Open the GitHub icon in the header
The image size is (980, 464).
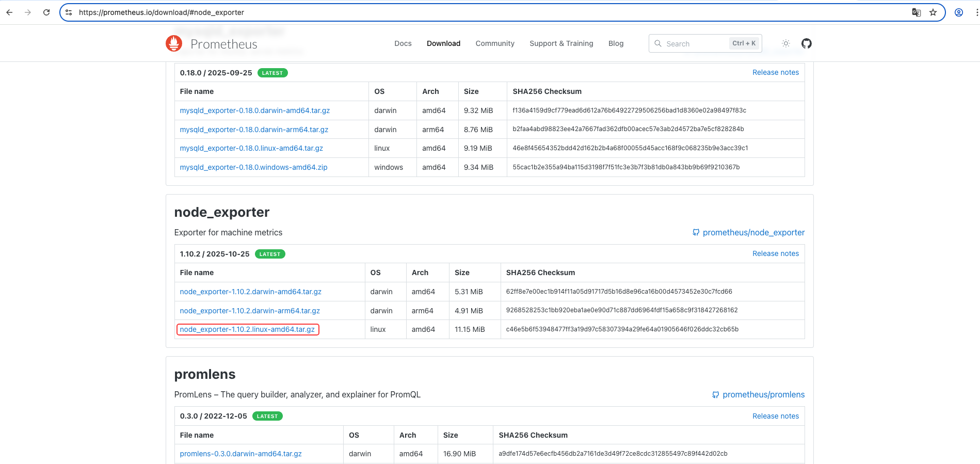(x=807, y=43)
